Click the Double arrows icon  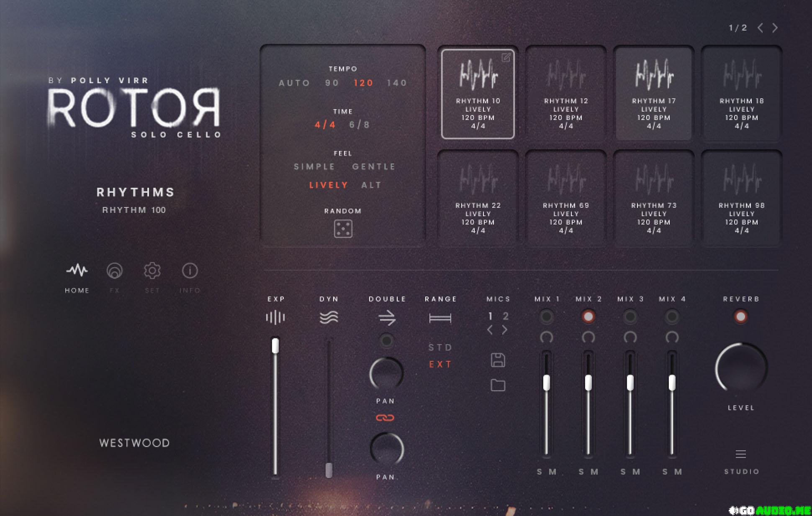point(387,318)
